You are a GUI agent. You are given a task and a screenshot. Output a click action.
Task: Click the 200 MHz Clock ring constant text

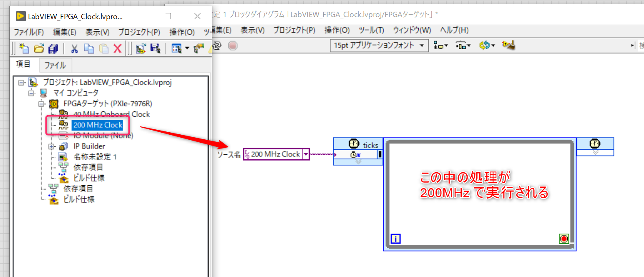(275, 154)
